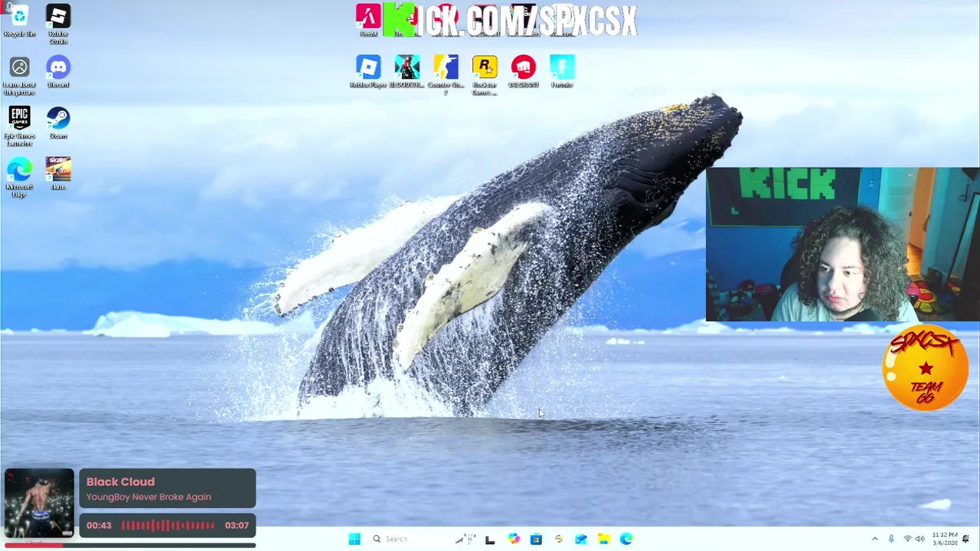Open the Windows Start menu
Viewport: 980px width, 551px height.
click(354, 539)
